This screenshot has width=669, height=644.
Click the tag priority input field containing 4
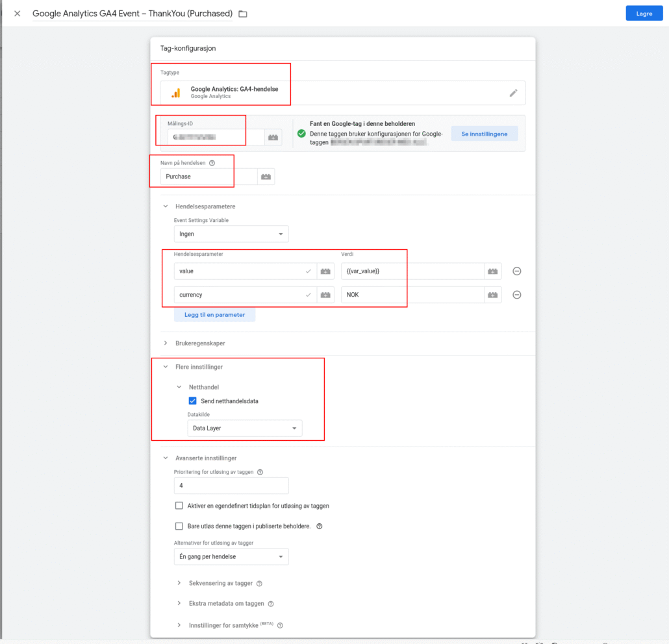click(x=231, y=486)
